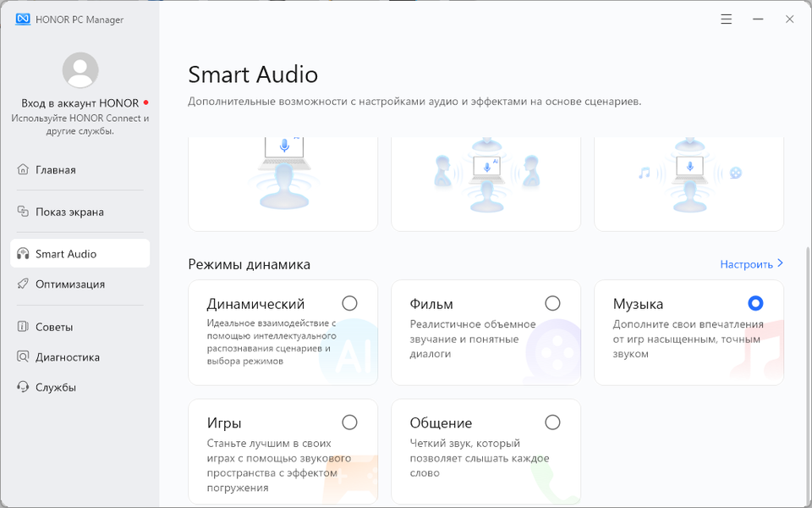Select the Игры speaker mode radio button
Viewport: 812px width, 508px height.
tap(349, 422)
